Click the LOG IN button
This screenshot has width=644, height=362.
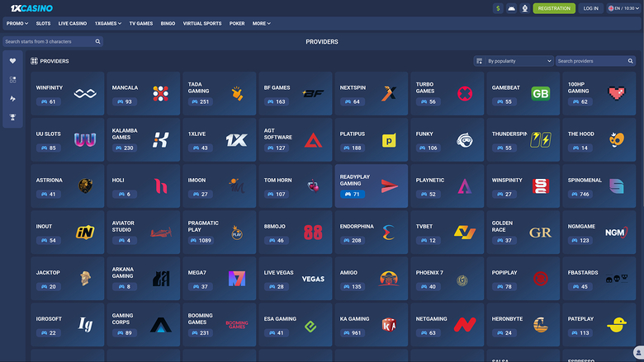point(590,8)
